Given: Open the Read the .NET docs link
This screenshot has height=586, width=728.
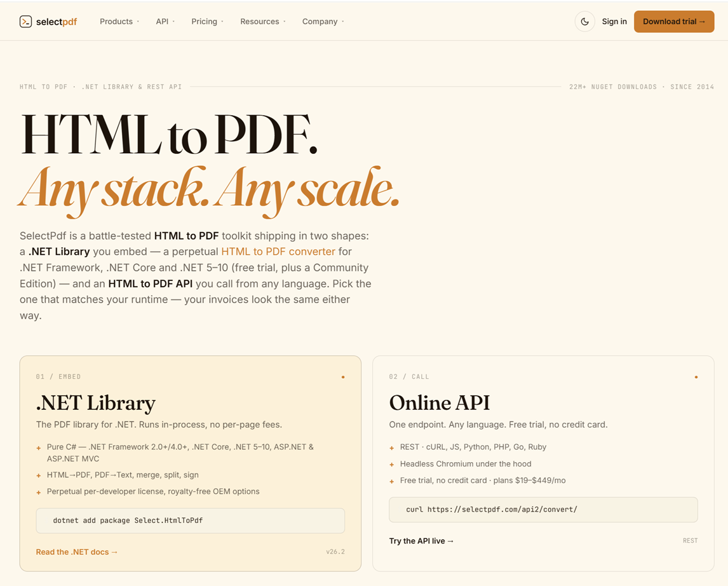Looking at the screenshot, I should click(x=77, y=552).
